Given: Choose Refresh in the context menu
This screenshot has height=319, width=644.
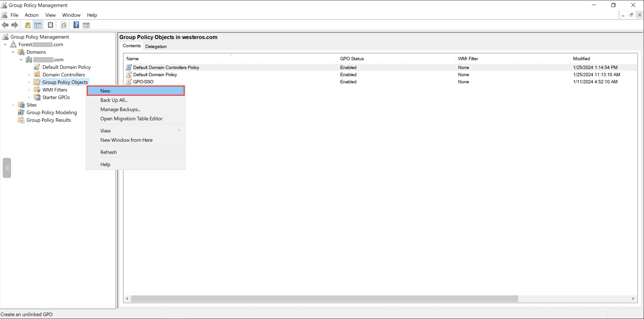Looking at the screenshot, I should pos(136,152).
